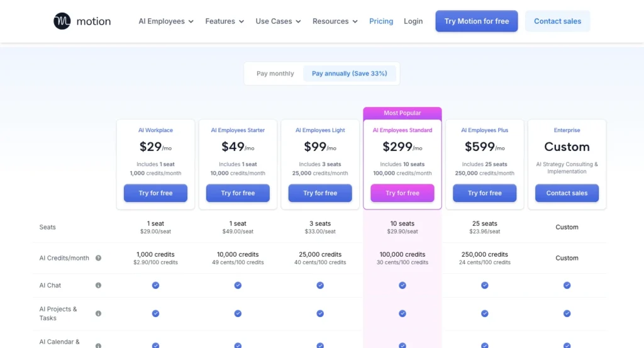This screenshot has height=348, width=644.
Task: Open the Use Cases dropdown
Action: 278,21
